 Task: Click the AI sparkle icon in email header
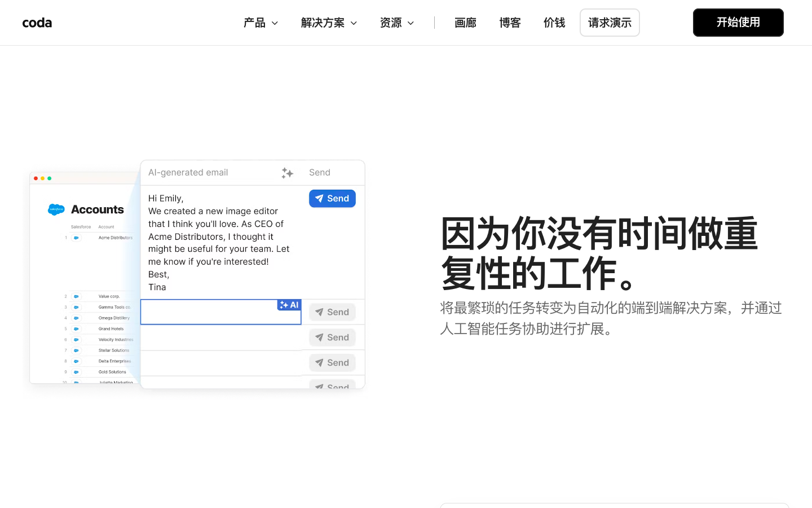pos(288,173)
